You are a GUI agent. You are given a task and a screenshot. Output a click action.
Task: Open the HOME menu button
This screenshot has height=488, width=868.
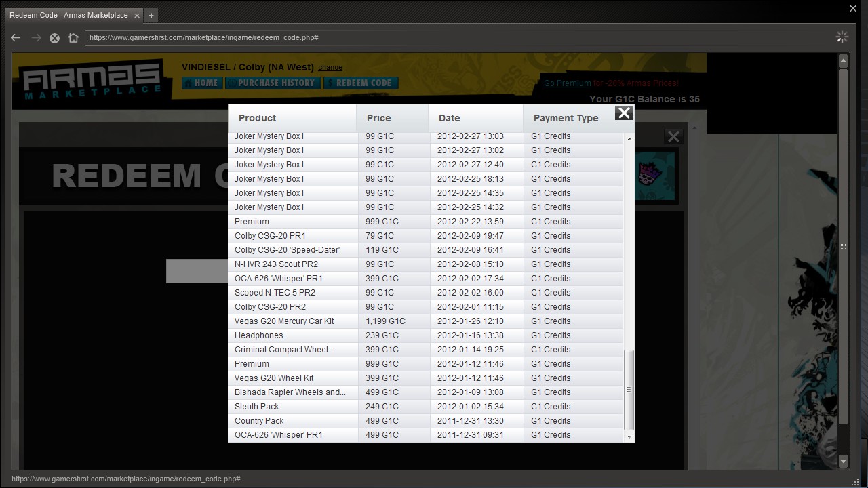point(201,83)
